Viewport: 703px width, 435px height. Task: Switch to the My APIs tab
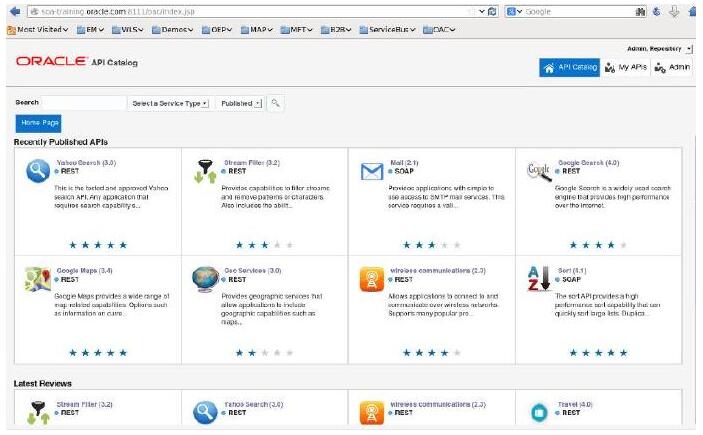(625, 68)
